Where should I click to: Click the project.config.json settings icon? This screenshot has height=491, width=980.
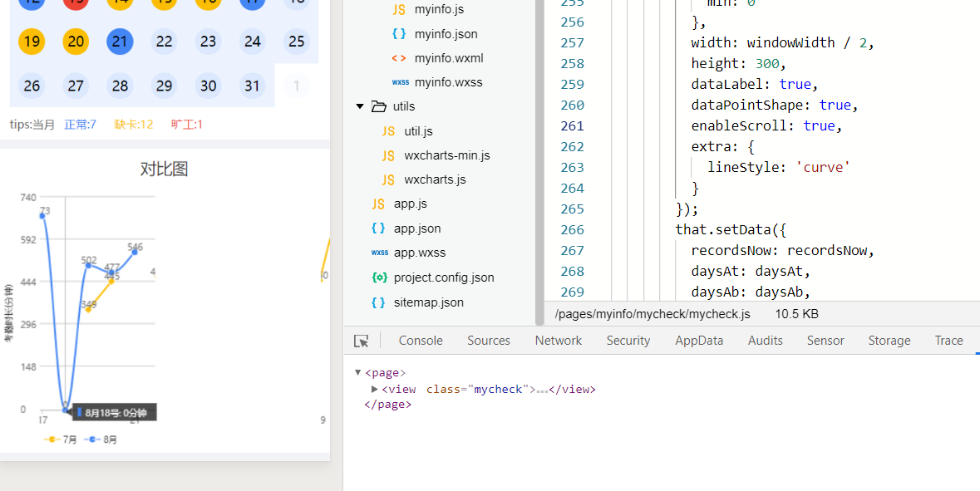(379, 277)
